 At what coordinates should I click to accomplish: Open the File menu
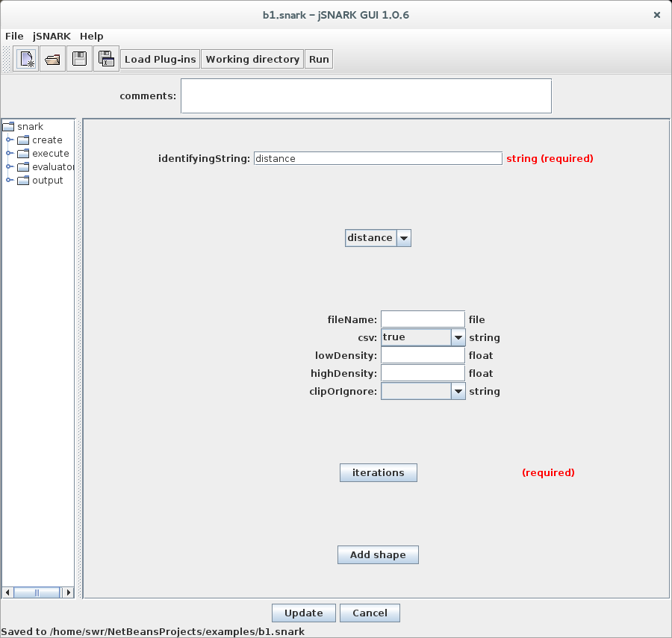point(14,37)
